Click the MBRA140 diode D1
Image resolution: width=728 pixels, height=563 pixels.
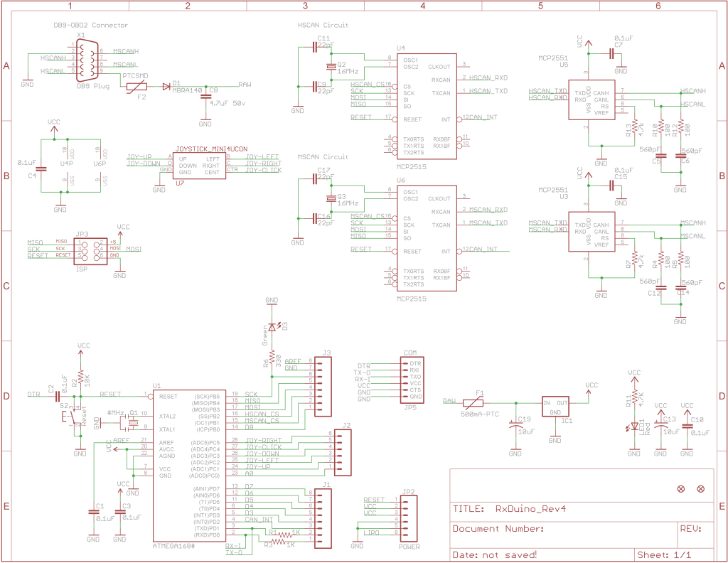point(166,85)
